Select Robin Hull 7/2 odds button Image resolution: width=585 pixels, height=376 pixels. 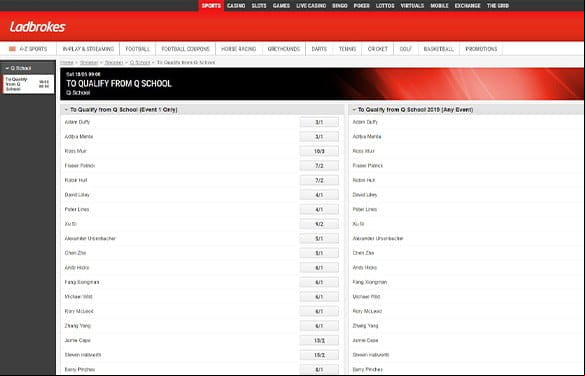click(x=319, y=180)
